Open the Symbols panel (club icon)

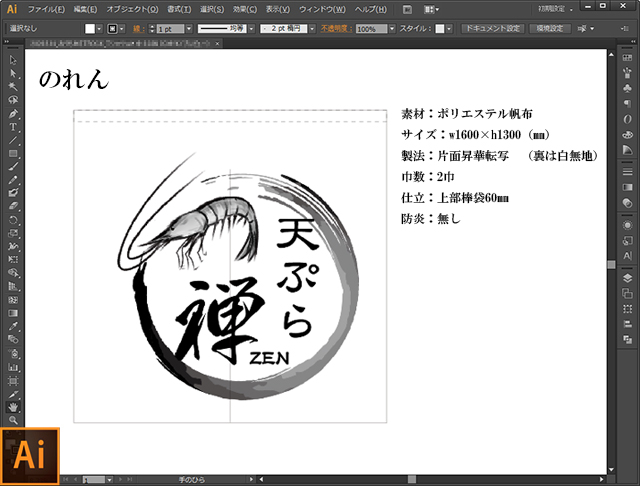627,88
